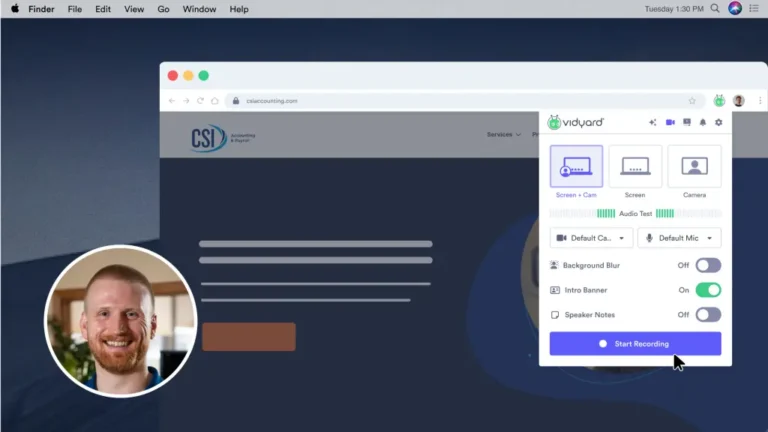This screenshot has height=432, width=768.
Task: Bookmark the page with the star icon
Action: 692,101
